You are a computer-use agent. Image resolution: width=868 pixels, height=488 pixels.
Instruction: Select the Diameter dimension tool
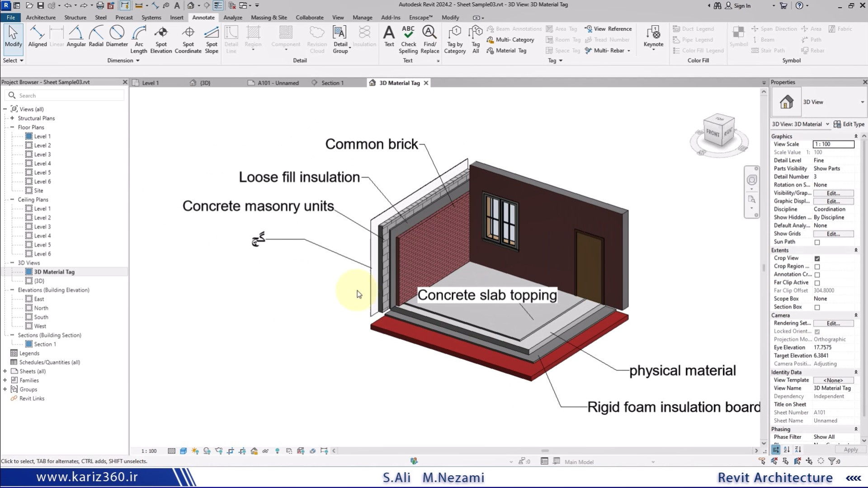[117, 36]
